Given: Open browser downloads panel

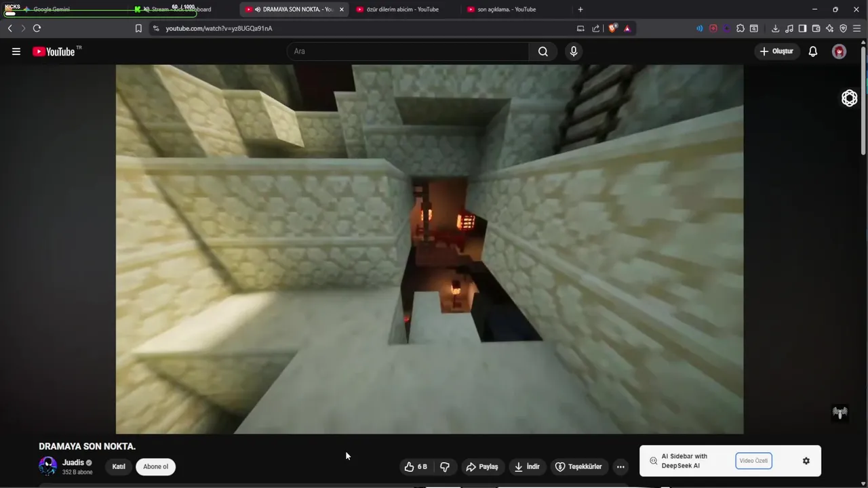Looking at the screenshot, I should (x=775, y=28).
